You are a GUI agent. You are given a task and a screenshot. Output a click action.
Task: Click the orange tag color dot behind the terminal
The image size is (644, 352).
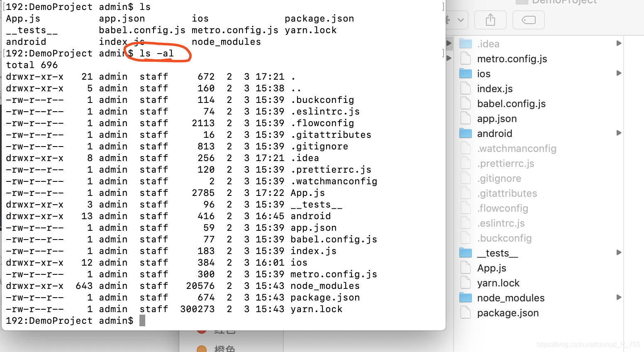[202, 349]
